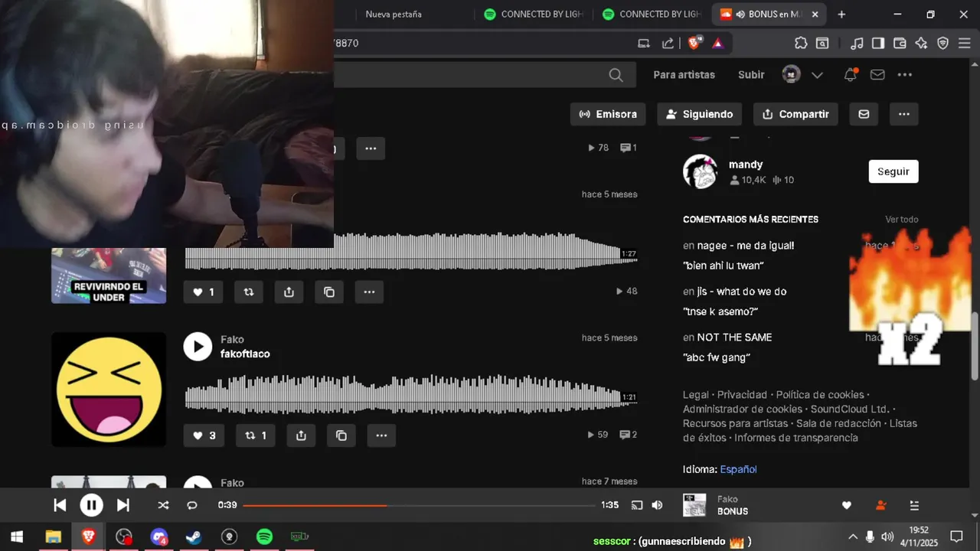The image size is (980, 551).
Task: Like the track with 1 like
Action: (204, 292)
